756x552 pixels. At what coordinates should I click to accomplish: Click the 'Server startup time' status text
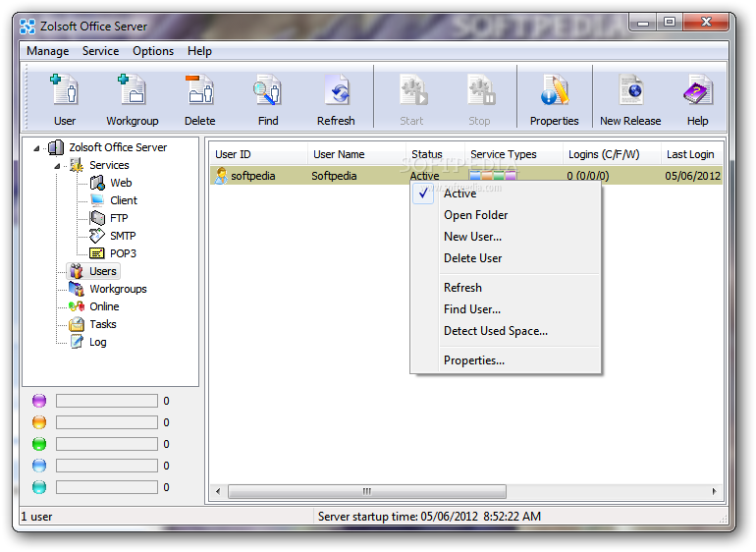tap(430, 517)
